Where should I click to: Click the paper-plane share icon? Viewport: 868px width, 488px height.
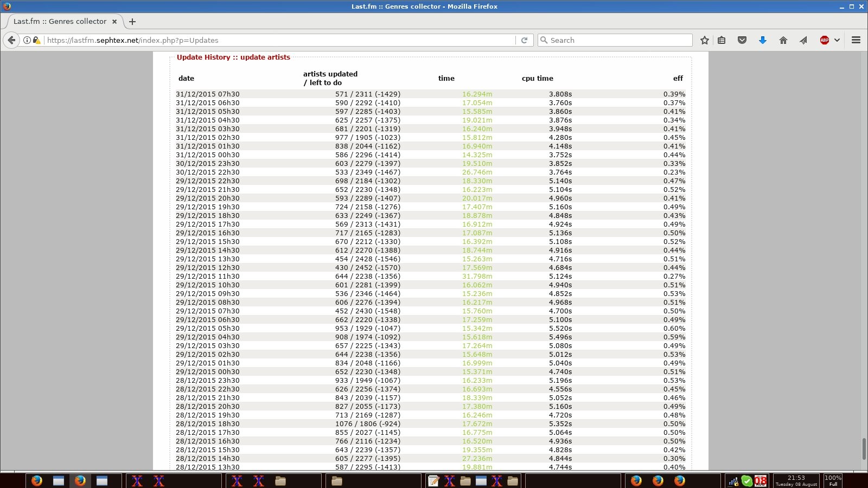[x=803, y=40]
